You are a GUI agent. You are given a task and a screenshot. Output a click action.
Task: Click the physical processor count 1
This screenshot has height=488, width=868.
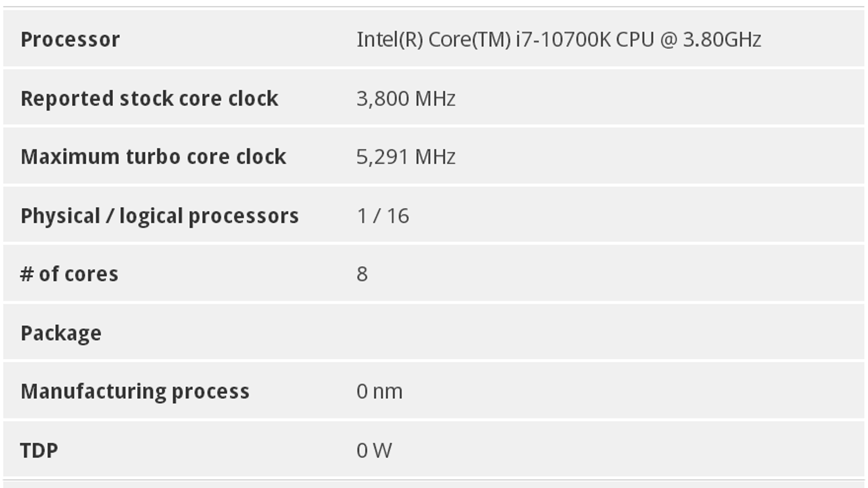click(x=362, y=216)
